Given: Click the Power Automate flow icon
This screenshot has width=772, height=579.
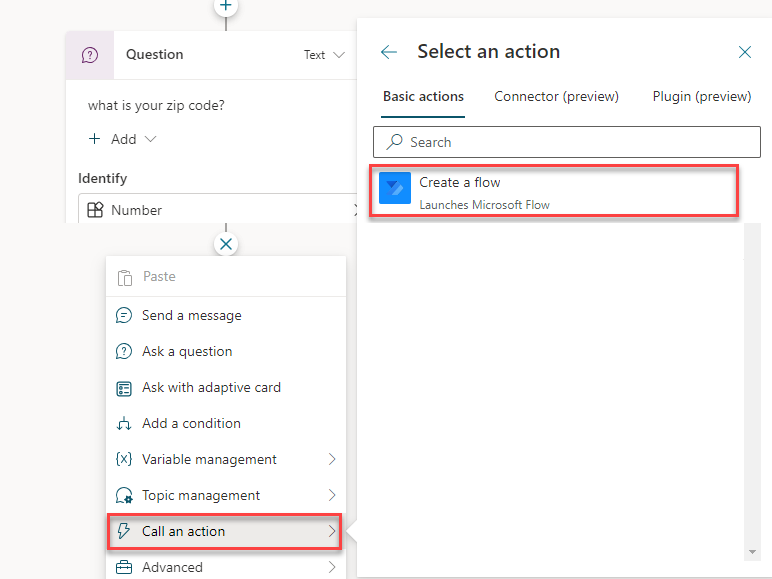Looking at the screenshot, I should click(x=395, y=188).
